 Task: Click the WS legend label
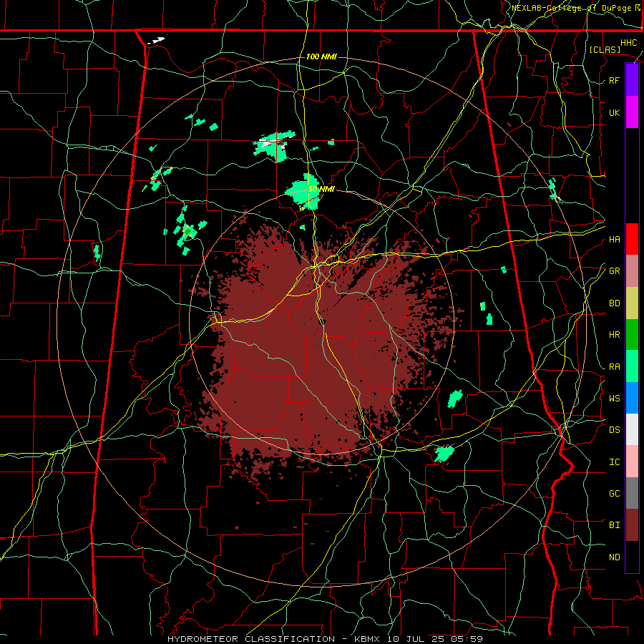point(614,399)
